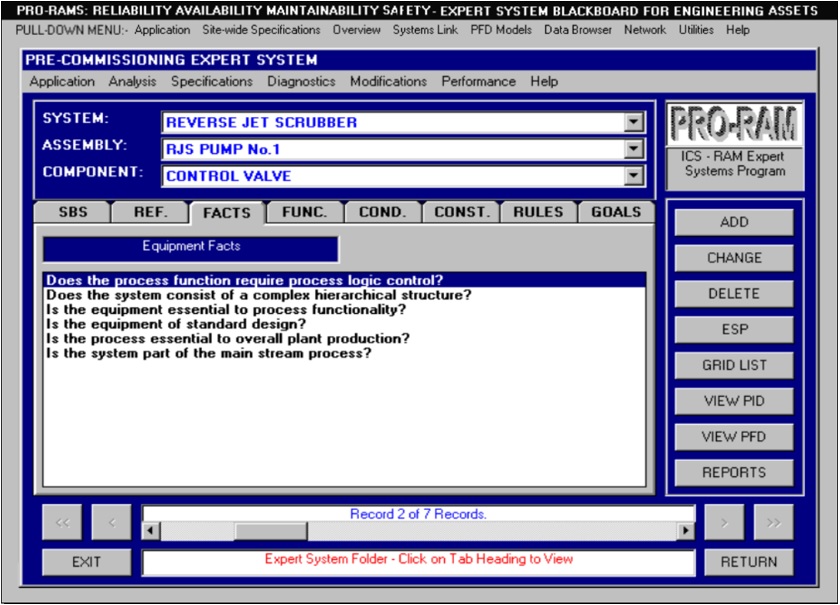840x605 pixels.
Task: Open the GRID LIST view
Action: point(734,365)
